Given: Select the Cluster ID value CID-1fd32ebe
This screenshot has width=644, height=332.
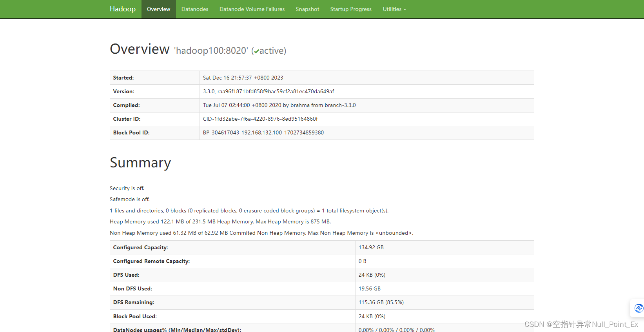Looking at the screenshot, I should click(260, 119).
